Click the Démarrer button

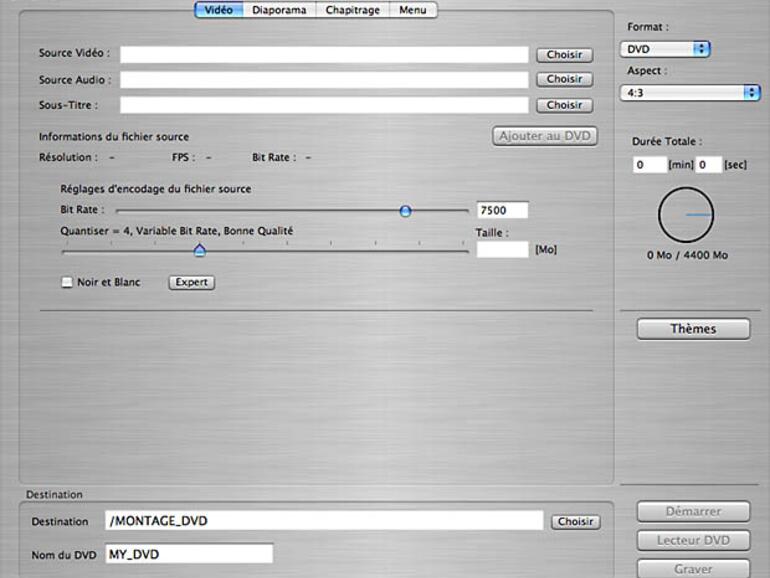point(693,512)
